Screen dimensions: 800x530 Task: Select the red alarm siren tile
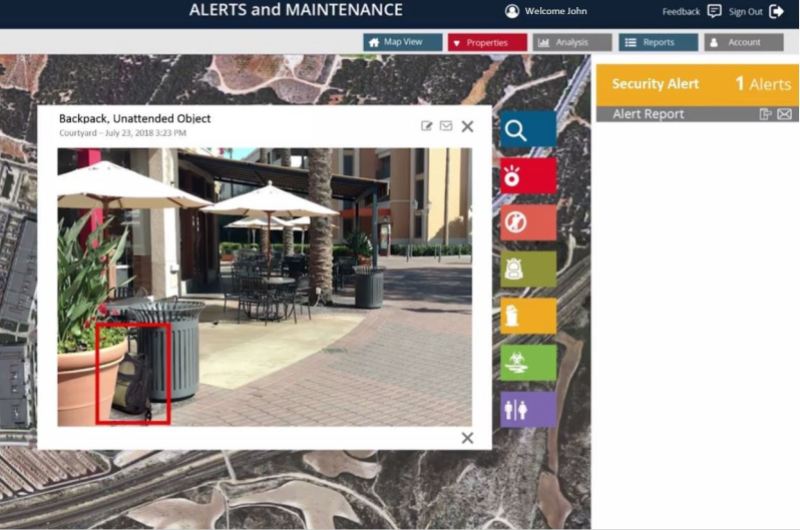[528, 175]
